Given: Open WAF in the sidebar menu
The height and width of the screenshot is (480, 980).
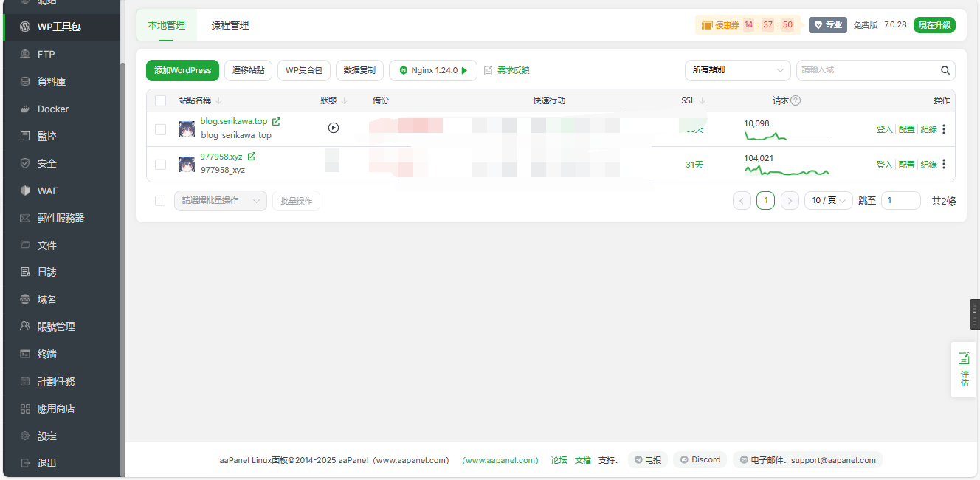Looking at the screenshot, I should (47, 191).
